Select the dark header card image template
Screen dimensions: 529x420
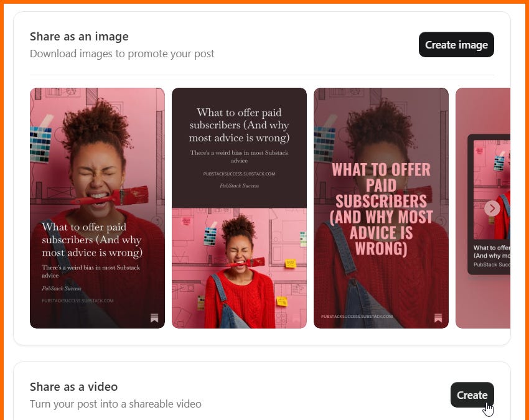coord(239,208)
